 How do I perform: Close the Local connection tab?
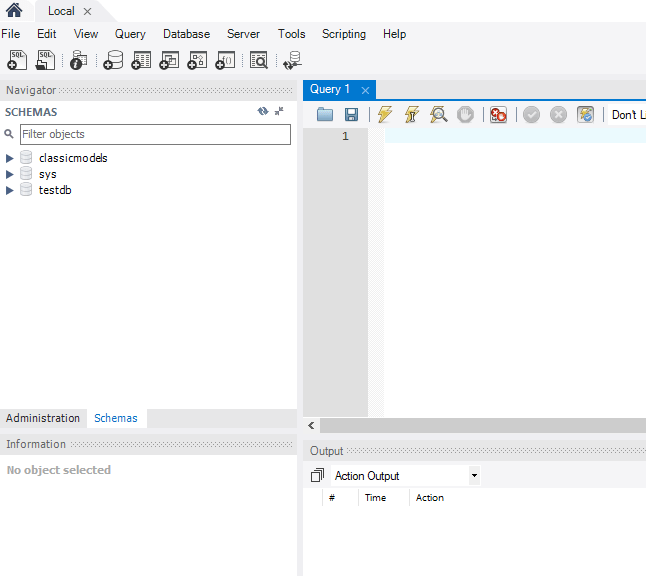click(87, 12)
